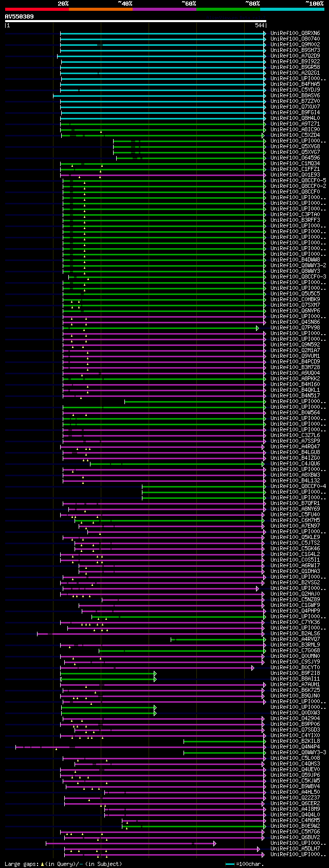
Task: Click the 544 query end marker
Action: click(x=260, y=26)
